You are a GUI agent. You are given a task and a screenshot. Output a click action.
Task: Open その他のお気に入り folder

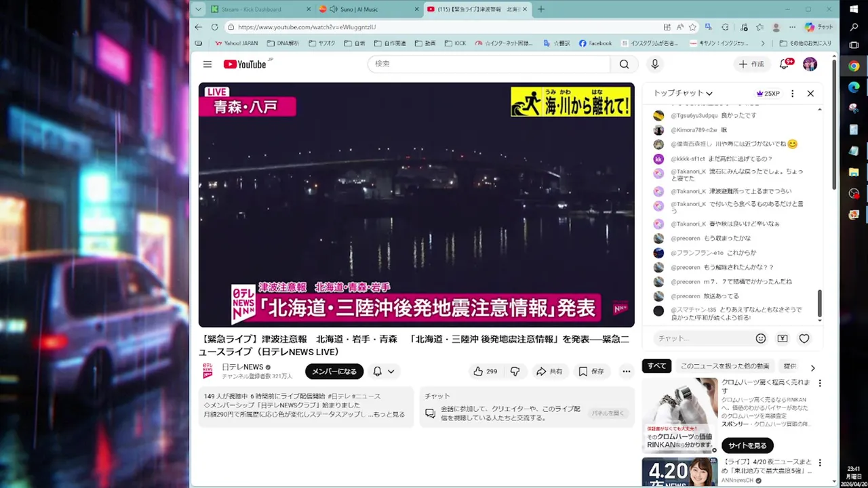[x=805, y=43]
